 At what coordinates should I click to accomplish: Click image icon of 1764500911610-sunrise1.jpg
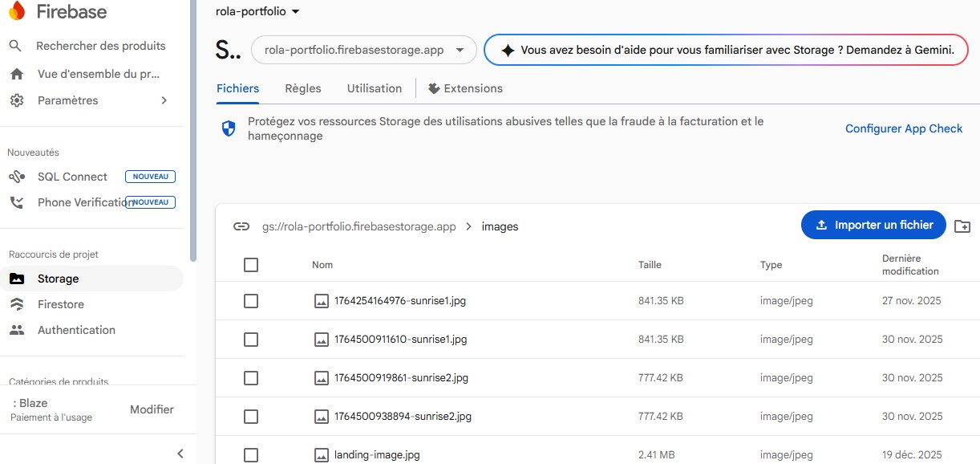point(322,340)
